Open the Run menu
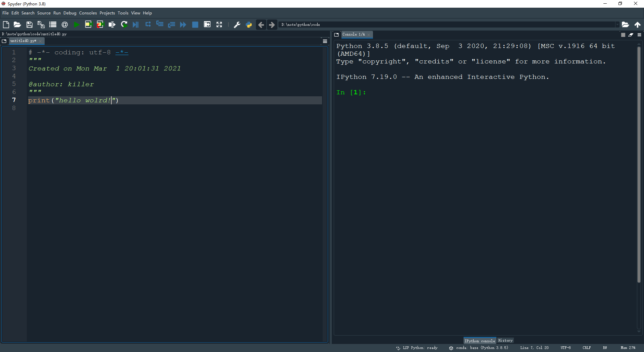 point(57,13)
